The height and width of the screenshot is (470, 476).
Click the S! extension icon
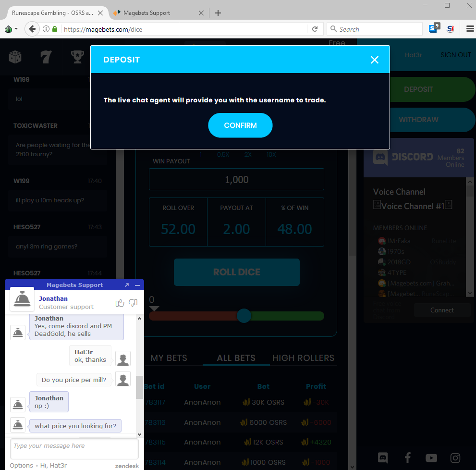[451, 29]
